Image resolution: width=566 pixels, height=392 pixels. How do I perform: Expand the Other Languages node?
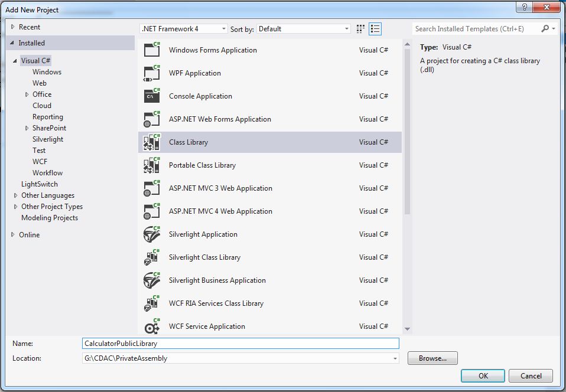point(15,195)
